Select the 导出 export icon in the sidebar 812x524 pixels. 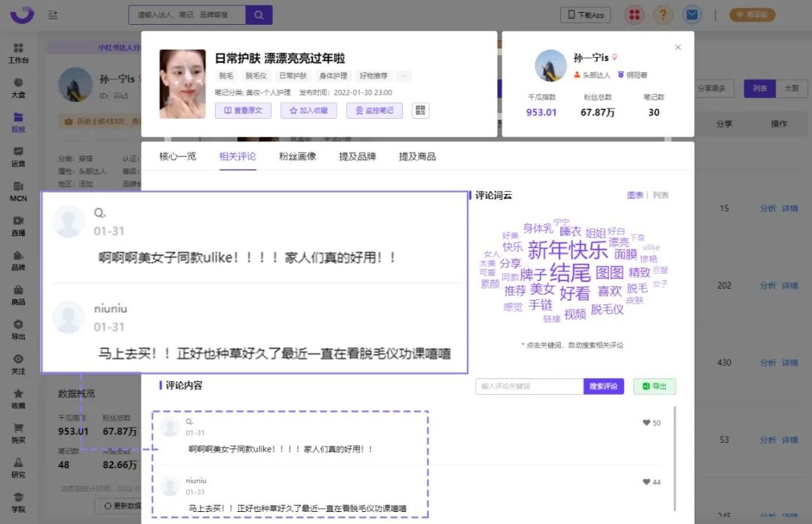19,329
